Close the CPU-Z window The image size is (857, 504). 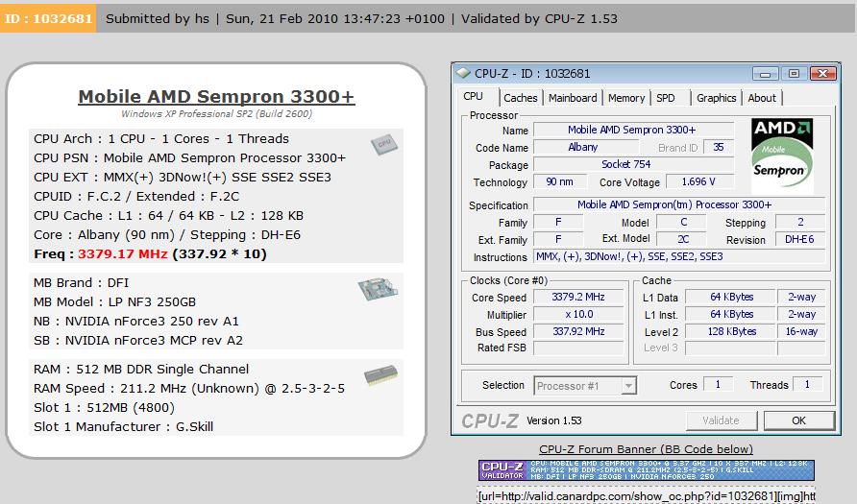tap(822, 73)
